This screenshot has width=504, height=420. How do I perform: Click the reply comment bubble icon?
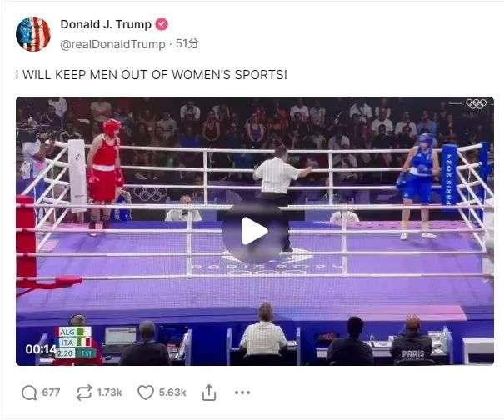click(29, 392)
